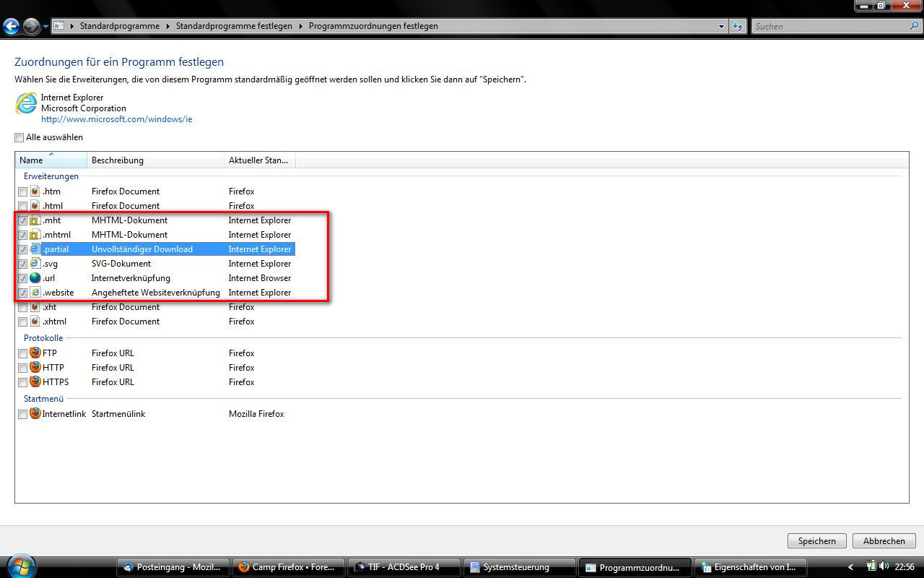924x578 pixels.
Task: Open the address bar history dropdown
Action: (x=721, y=26)
